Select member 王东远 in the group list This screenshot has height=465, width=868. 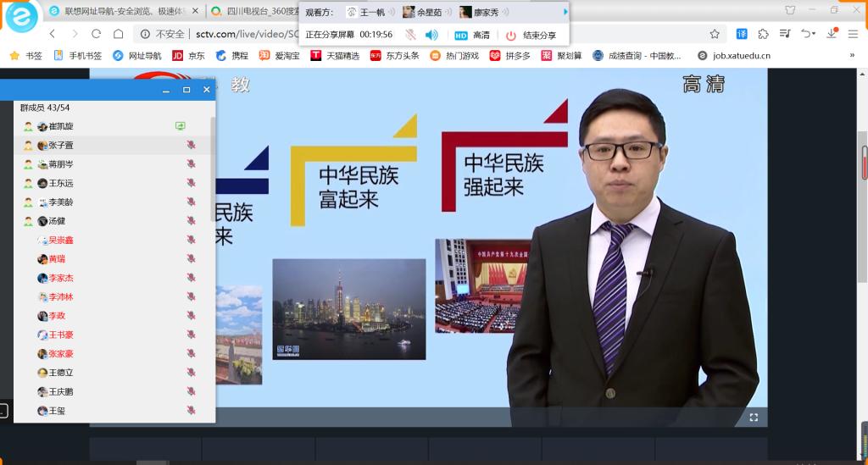tap(61, 183)
